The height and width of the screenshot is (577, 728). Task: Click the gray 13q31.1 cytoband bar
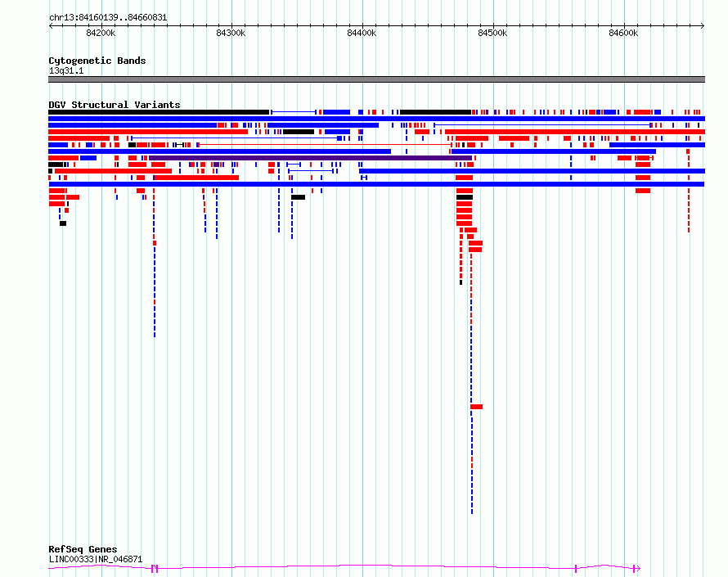tap(376, 79)
